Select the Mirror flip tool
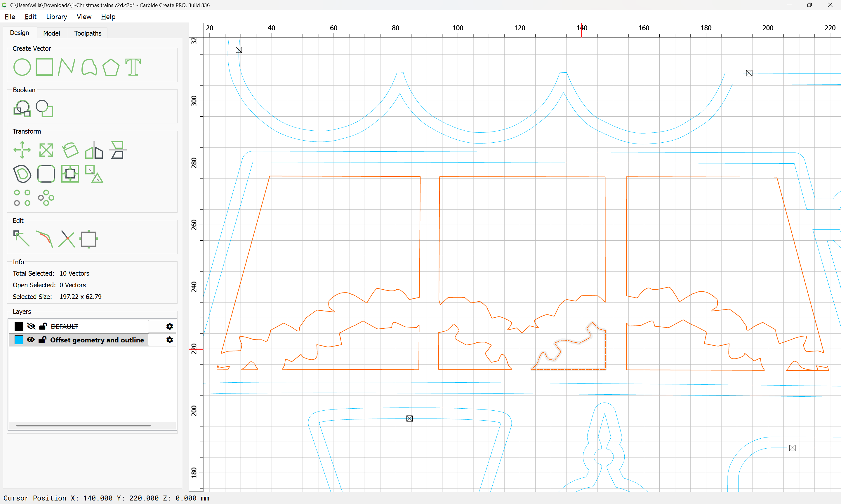 tap(94, 150)
